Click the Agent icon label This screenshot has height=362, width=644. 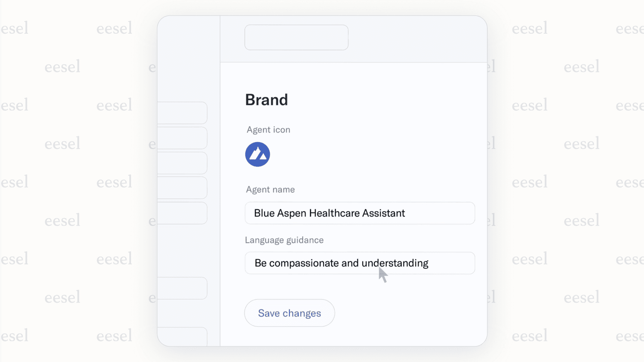tap(268, 129)
